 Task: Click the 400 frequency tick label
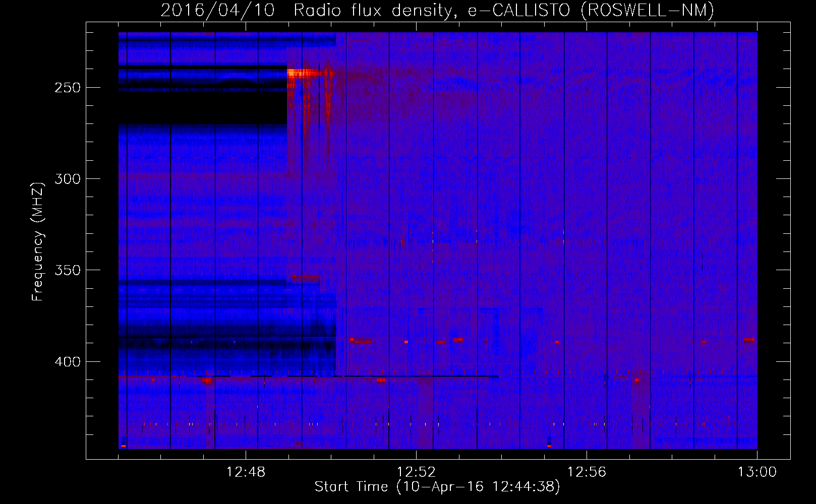[68, 362]
